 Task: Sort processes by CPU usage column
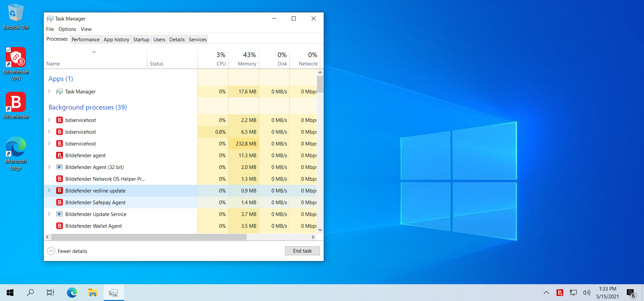pyautogui.click(x=213, y=59)
